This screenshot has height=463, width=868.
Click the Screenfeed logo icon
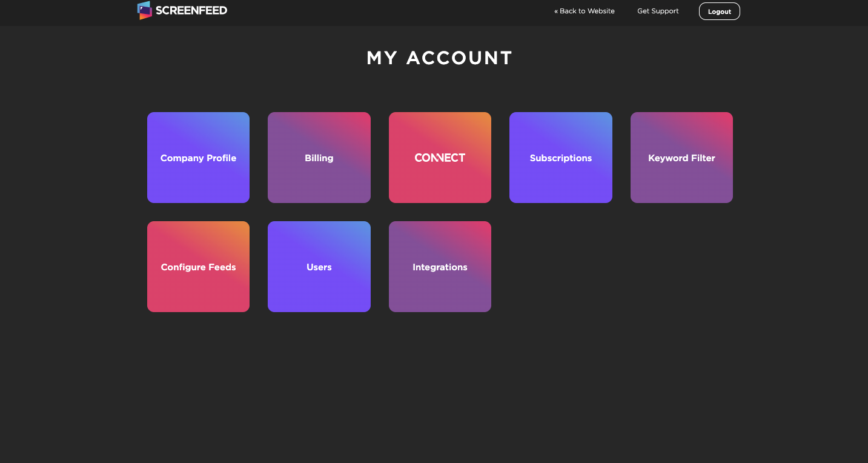point(144,10)
